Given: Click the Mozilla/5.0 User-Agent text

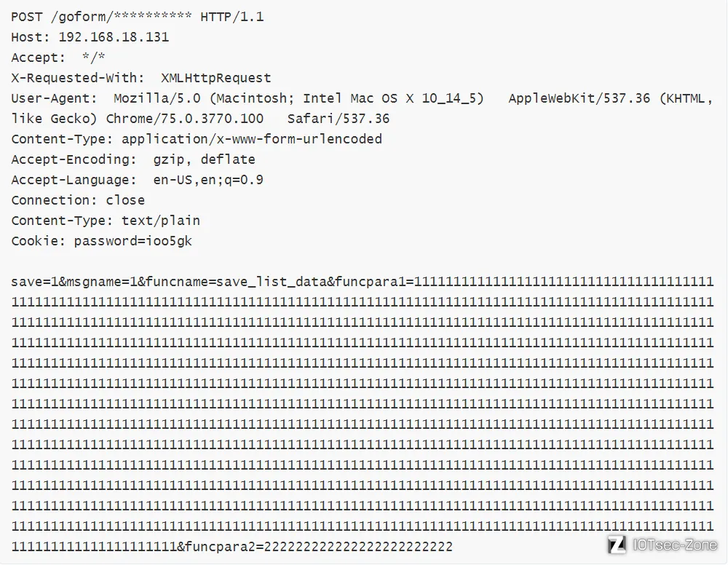Looking at the screenshot, I should click(x=157, y=98).
